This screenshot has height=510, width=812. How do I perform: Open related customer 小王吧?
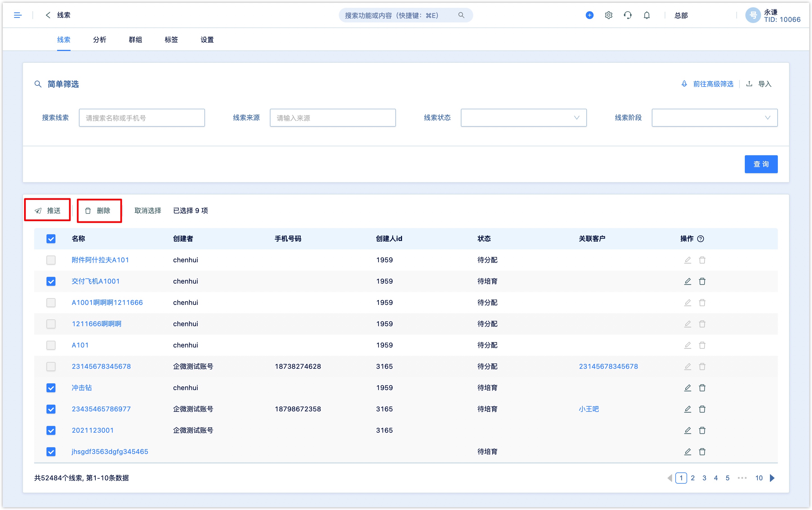tap(589, 409)
